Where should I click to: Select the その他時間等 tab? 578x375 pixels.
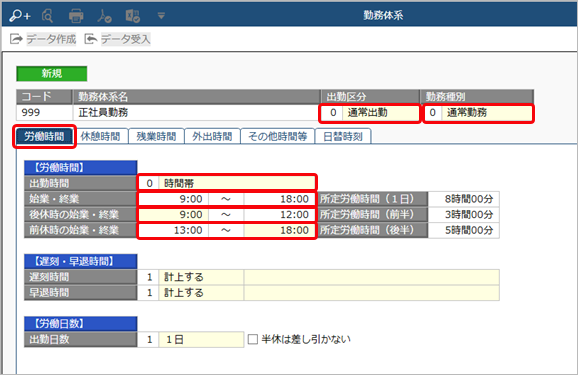[x=278, y=136]
